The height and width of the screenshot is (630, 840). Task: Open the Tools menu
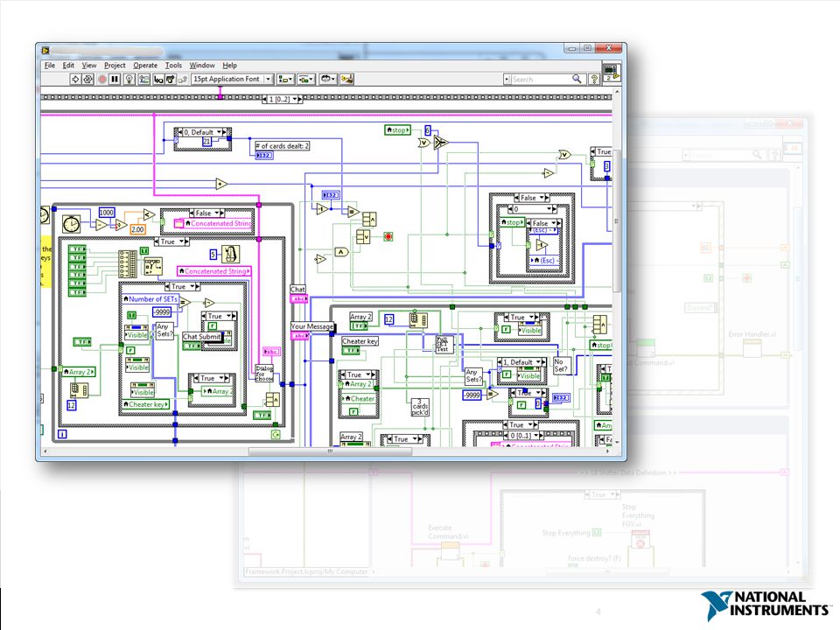[173, 65]
